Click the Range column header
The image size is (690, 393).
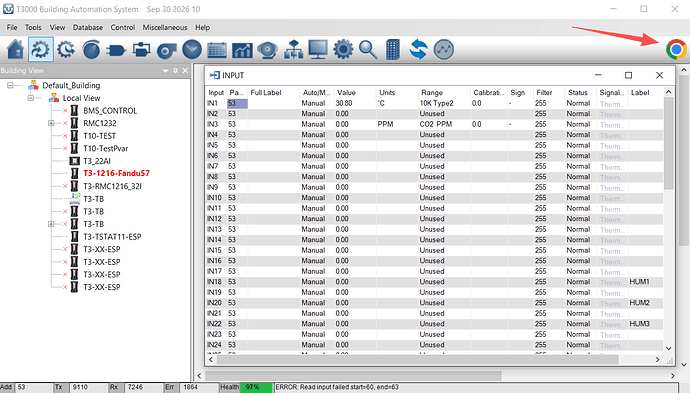click(444, 92)
